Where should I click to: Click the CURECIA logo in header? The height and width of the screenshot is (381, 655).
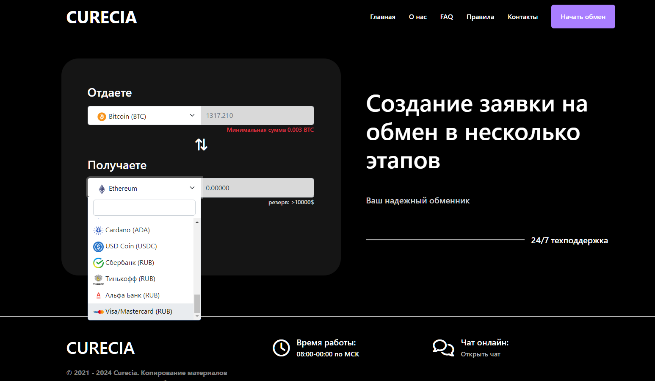pyautogui.click(x=102, y=17)
